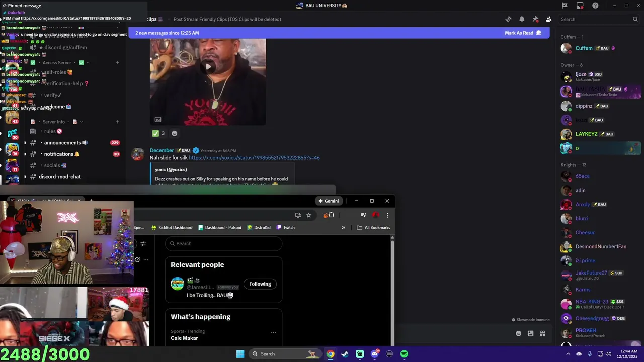
Task: Open Cheesur in member list
Action: [x=600, y=232]
